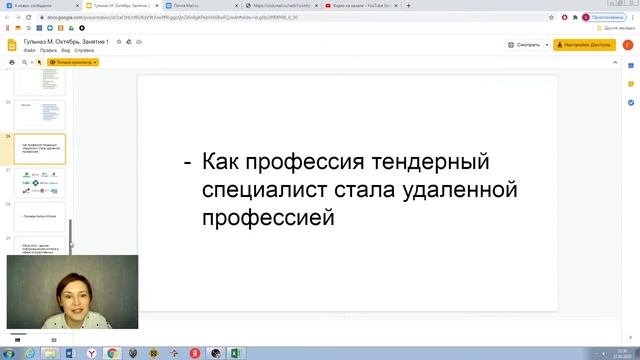Click the move-to-folder icon beside the title
The width and height of the screenshot is (640, 360).
tap(129, 42)
